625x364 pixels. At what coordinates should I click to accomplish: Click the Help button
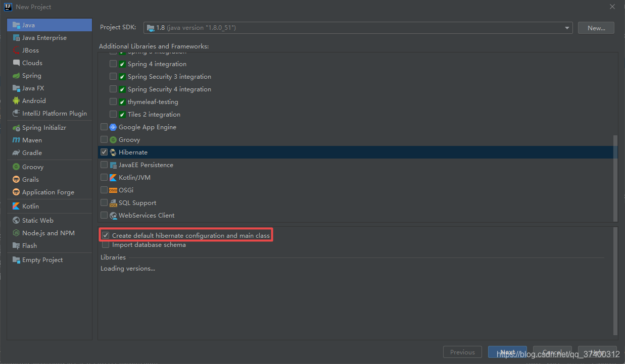pyautogui.click(x=597, y=352)
